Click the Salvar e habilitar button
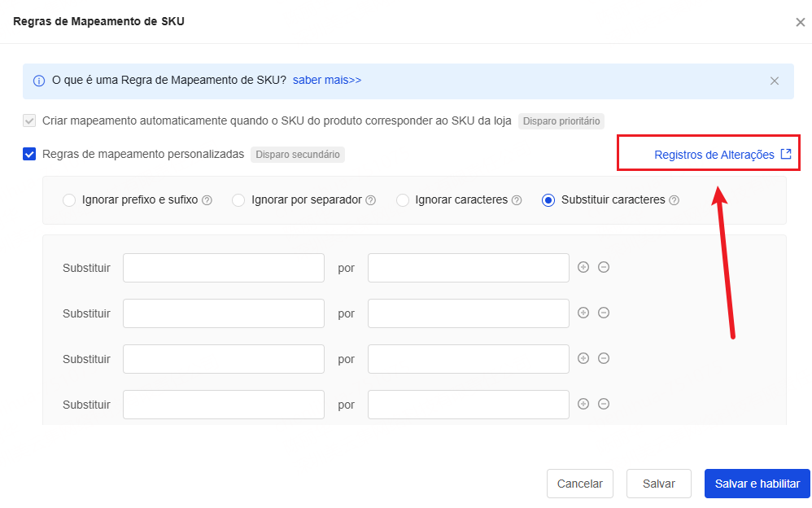 757,484
